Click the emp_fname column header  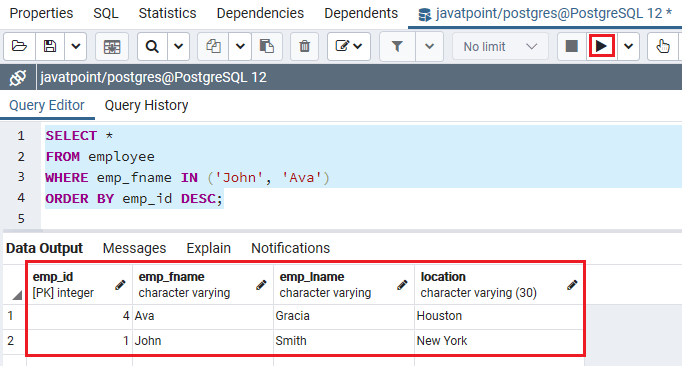pos(203,285)
